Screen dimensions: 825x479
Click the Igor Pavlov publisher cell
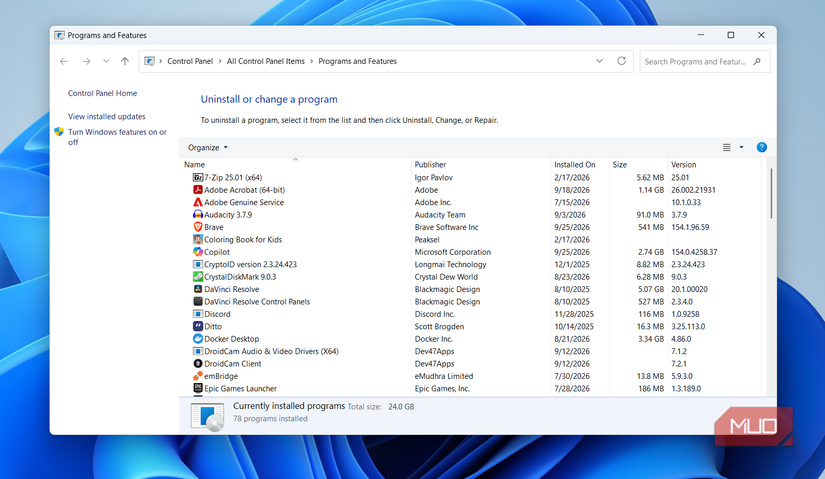pos(434,177)
